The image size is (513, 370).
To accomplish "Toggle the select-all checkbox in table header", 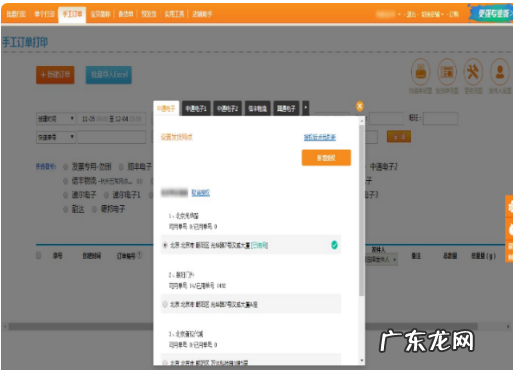I will click(x=39, y=255).
